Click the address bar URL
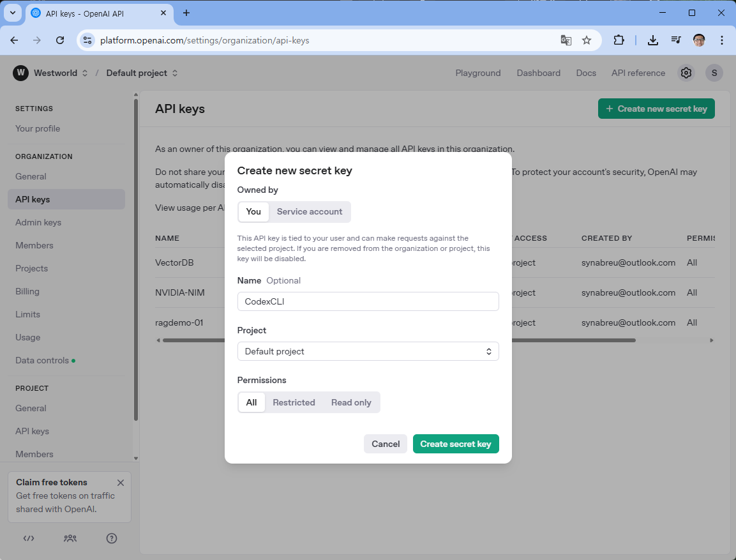 (205, 40)
